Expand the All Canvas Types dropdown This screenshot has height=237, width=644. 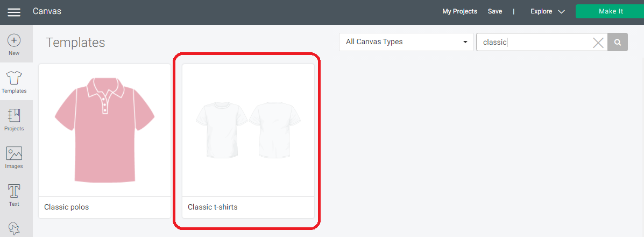(406, 42)
